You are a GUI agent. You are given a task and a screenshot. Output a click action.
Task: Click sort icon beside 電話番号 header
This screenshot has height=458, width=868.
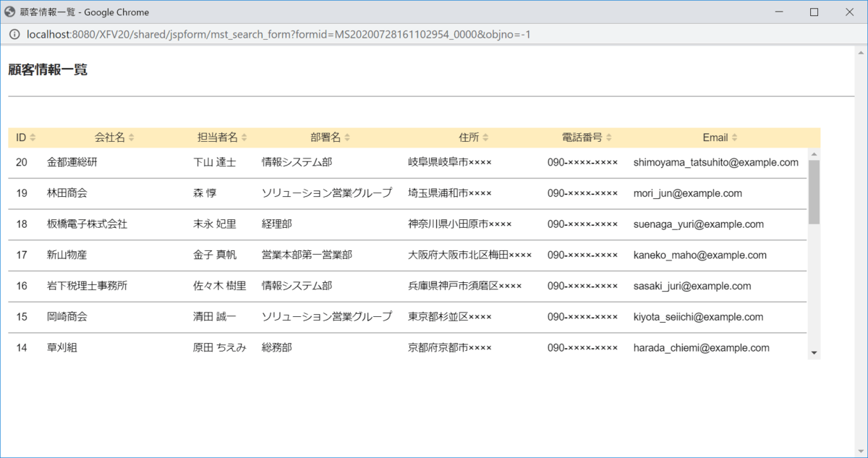point(608,137)
